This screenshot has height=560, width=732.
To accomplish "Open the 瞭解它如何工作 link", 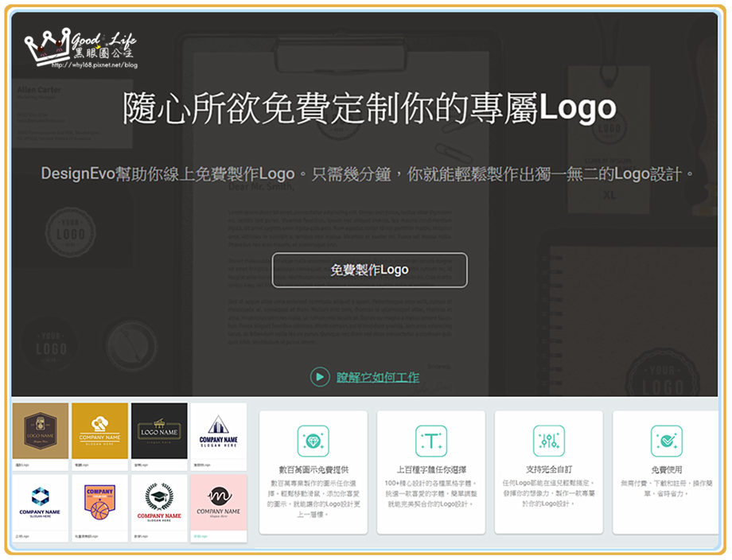I will click(378, 377).
